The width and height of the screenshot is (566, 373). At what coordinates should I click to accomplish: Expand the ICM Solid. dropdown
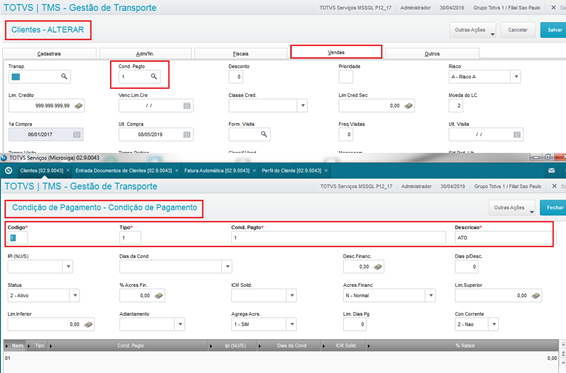click(292, 296)
